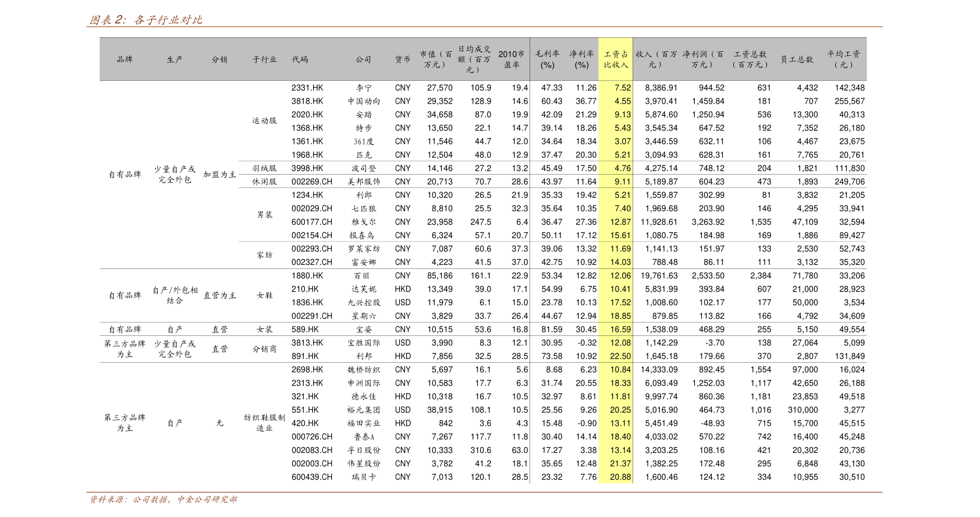Select the 毛利率(%) column header

click(547, 59)
